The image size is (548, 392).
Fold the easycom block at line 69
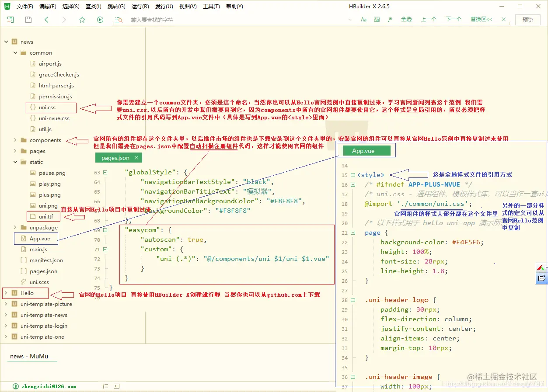[105, 230]
